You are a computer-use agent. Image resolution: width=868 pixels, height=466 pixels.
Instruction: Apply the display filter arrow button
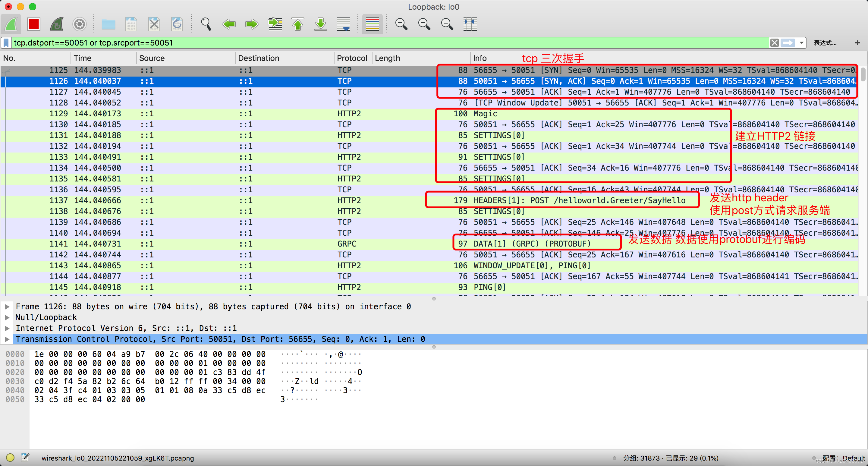[x=788, y=43]
